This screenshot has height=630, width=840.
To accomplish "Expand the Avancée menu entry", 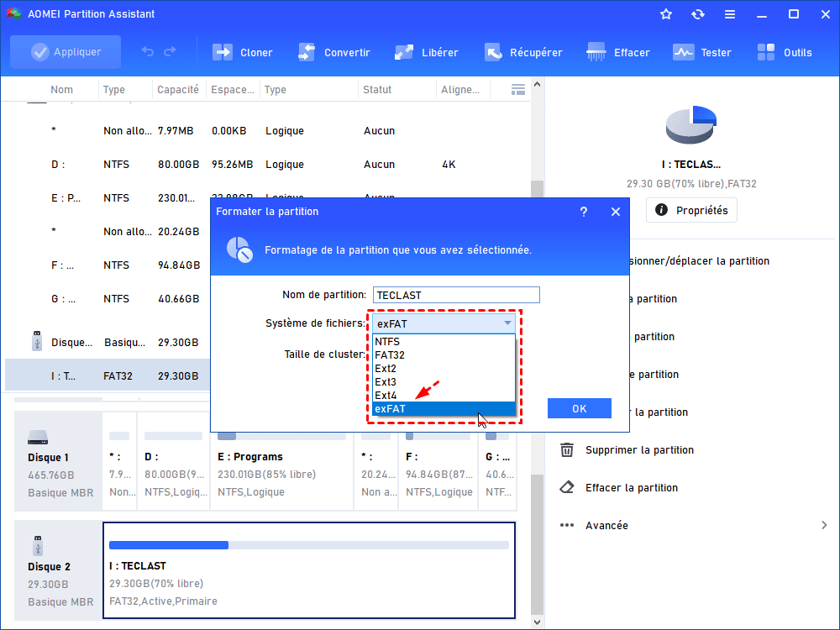I will (606, 526).
